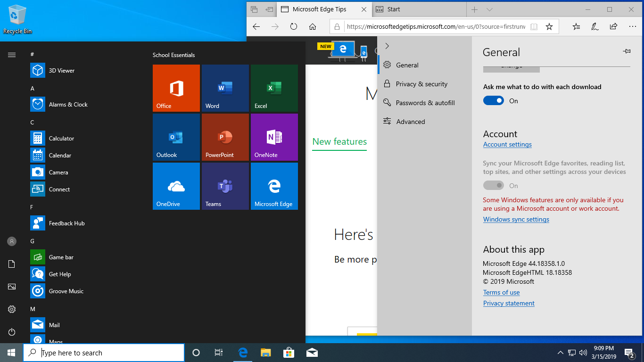Screen dimensions: 644x362
Task: Toggle Ask me what to do with each download
Action: click(494, 100)
